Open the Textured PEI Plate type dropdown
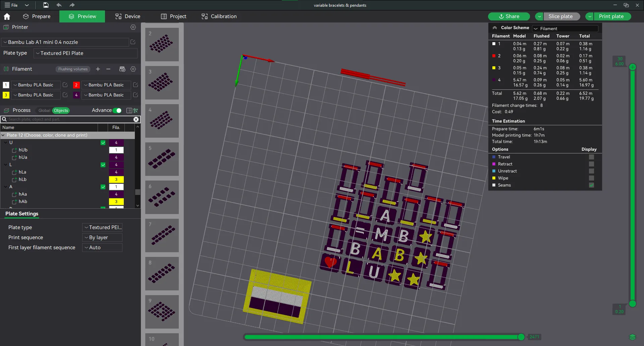Image resolution: width=644 pixels, height=346 pixels. (x=86, y=53)
